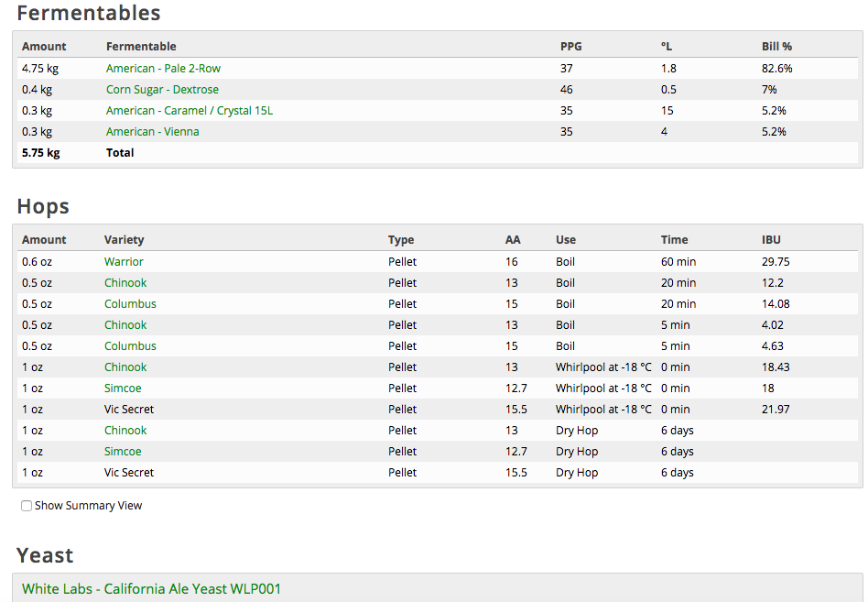Open the Corn Sugar - Dextrose link
868x602 pixels.
click(162, 89)
